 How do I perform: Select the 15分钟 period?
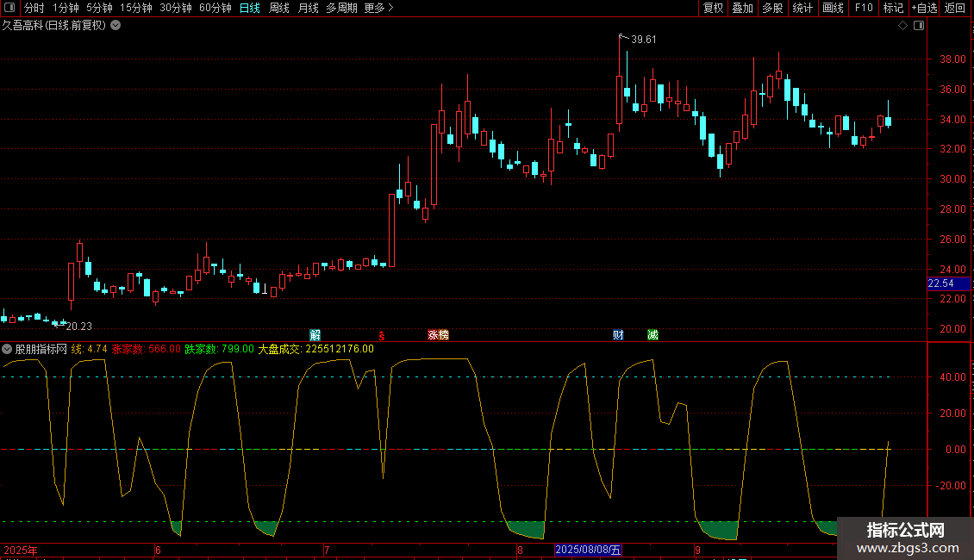135,8
